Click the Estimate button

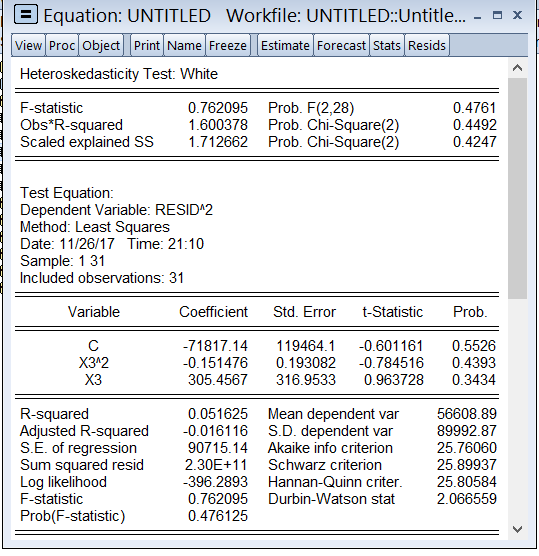[x=285, y=45]
